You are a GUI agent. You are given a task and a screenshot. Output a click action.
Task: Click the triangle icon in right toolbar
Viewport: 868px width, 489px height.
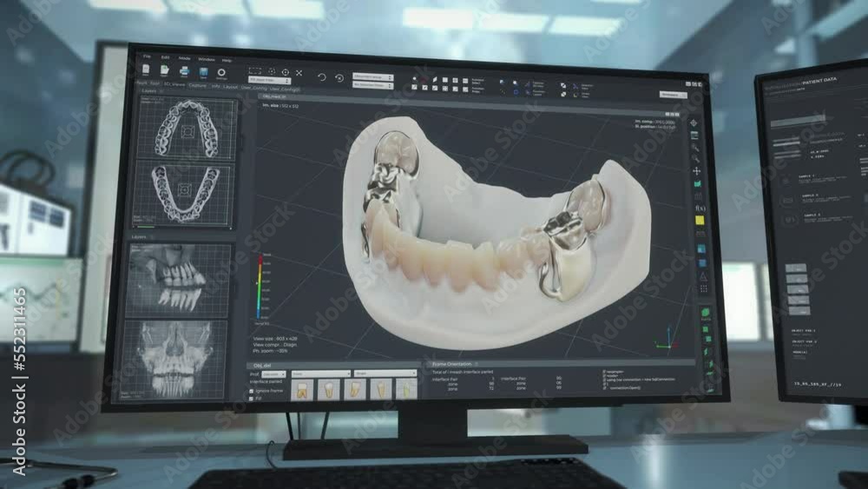[702, 276]
